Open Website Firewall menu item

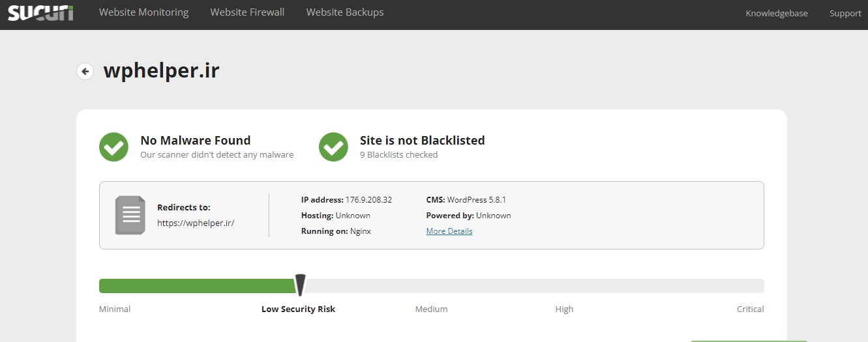pyautogui.click(x=247, y=12)
